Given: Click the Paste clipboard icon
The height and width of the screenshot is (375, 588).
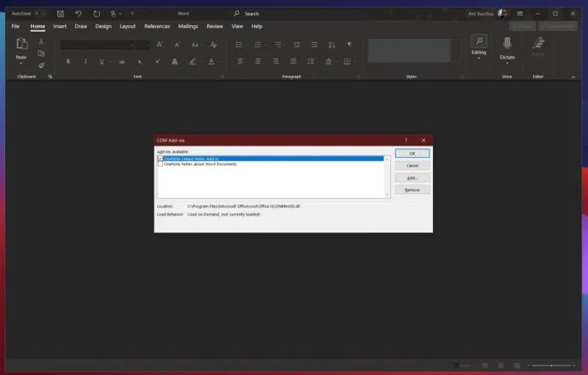Looking at the screenshot, I should pyautogui.click(x=21, y=44).
